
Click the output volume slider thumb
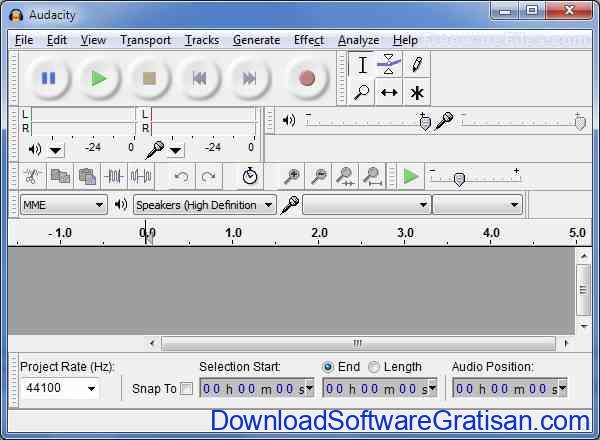425,123
